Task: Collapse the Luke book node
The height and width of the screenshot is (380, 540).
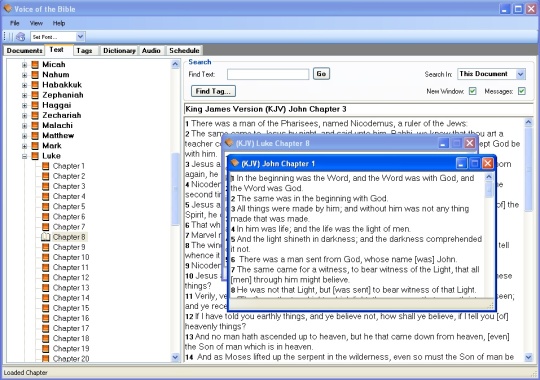Action: coord(24,156)
